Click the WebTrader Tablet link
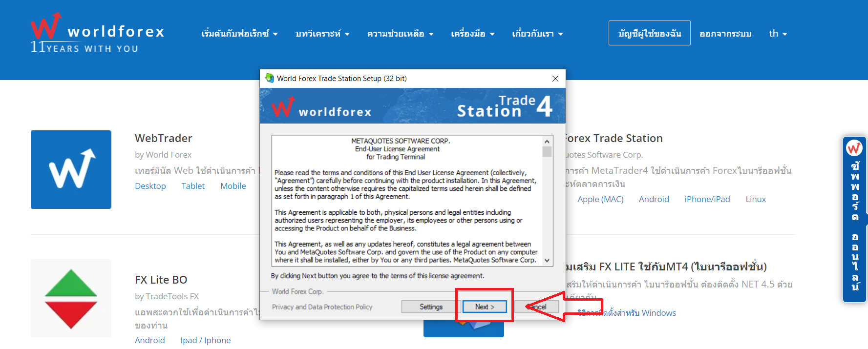This screenshot has height=349, width=868. click(x=193, y=186)
